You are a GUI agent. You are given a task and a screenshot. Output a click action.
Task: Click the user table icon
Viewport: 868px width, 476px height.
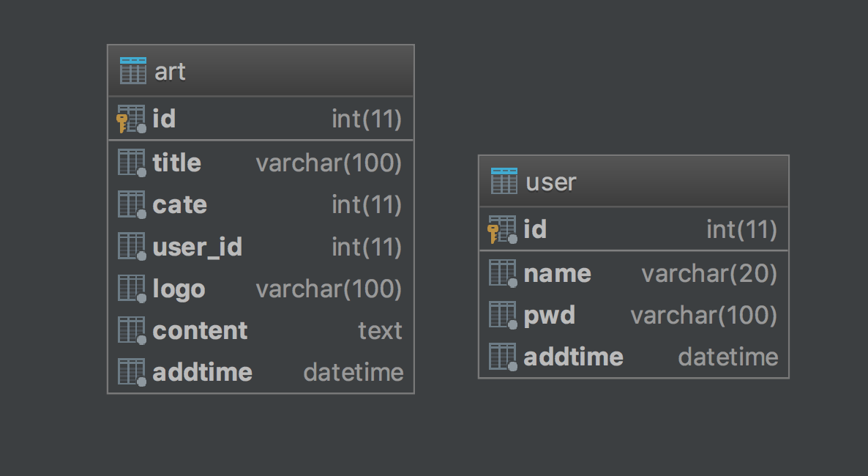(x=504, y=181)
